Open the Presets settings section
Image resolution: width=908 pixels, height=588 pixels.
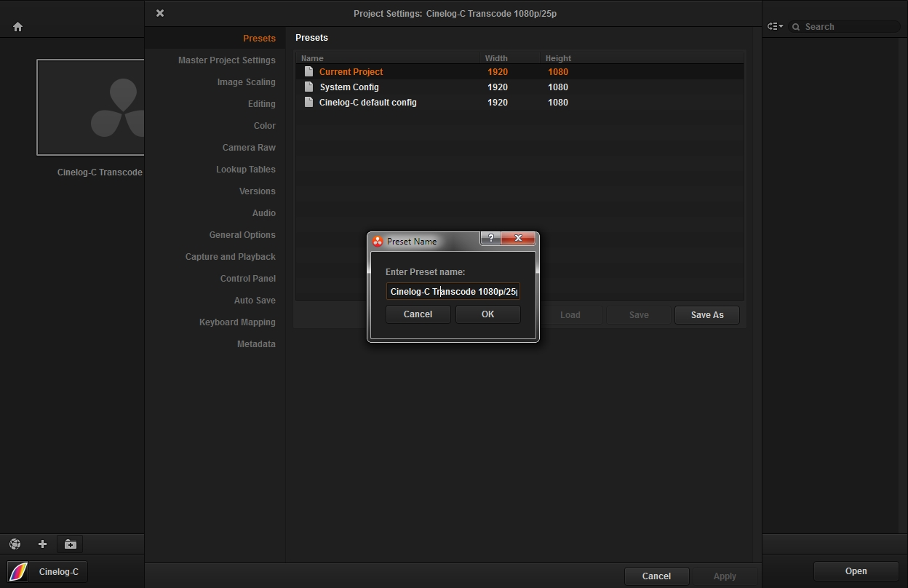[x=259, y=38]
